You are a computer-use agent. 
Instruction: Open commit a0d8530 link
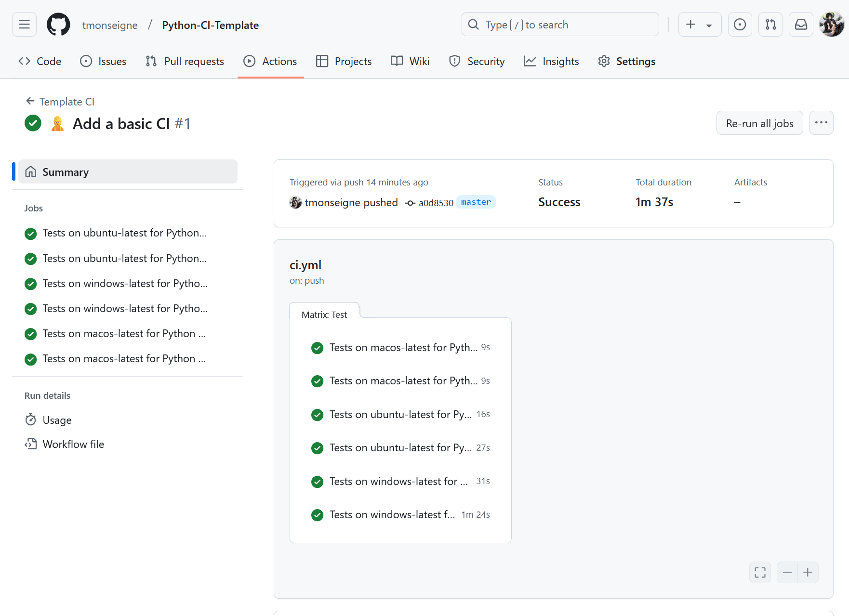coord(436,203)
